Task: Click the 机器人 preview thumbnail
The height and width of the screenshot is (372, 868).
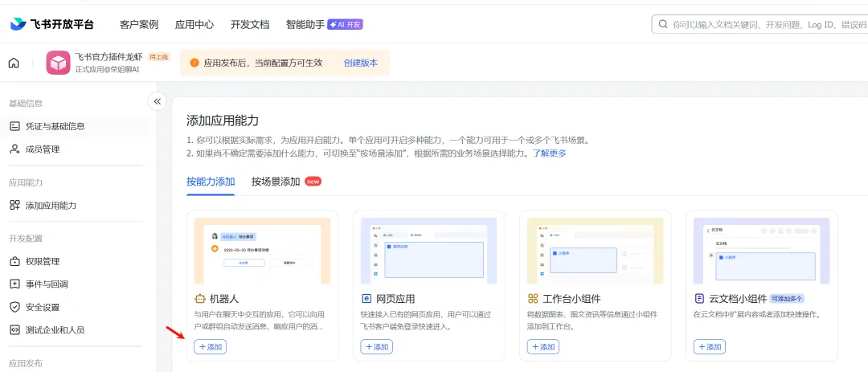Action: click(x=262, y=251)
